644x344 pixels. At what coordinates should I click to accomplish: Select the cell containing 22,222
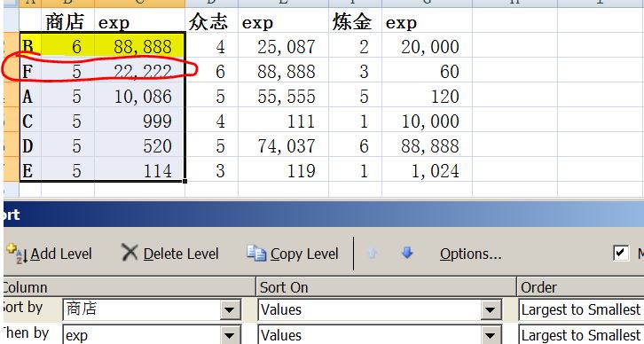tap(139, 71)
